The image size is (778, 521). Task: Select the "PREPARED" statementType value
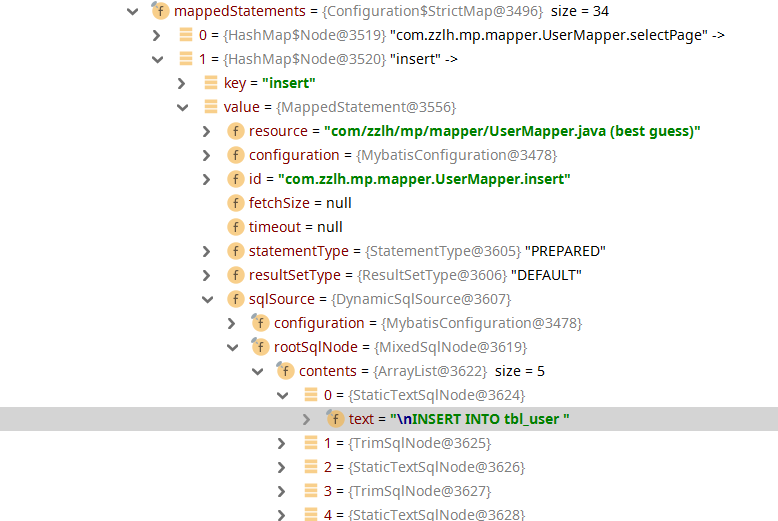(x=565, y=251)
